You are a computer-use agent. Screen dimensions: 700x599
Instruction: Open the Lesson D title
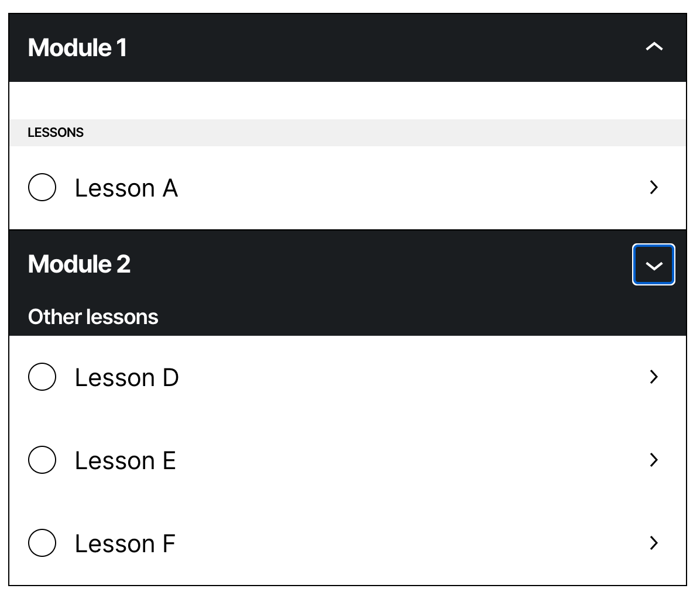[x=127, y=378]
